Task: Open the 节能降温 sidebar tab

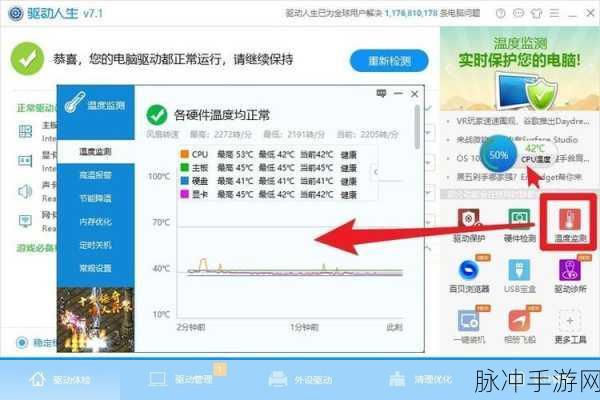Action: [96, 198]
